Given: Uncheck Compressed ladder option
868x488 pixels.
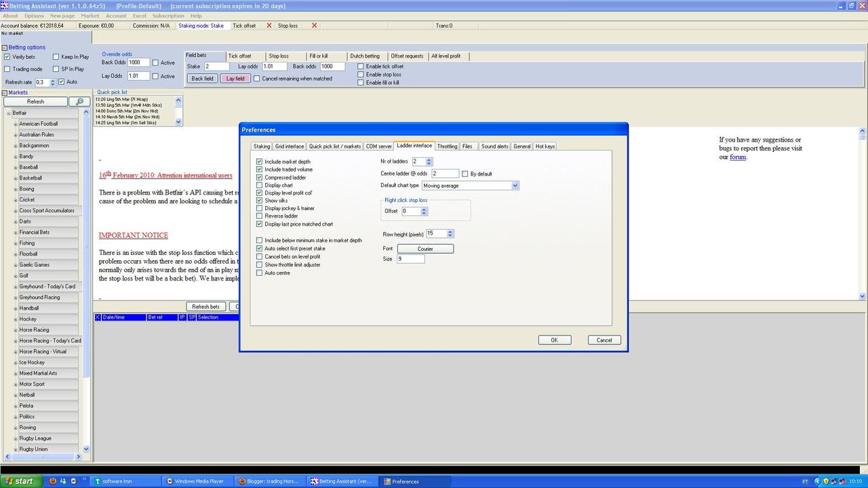Looking at the screenshot, I should pyautogui.click(x=260, y=178).
